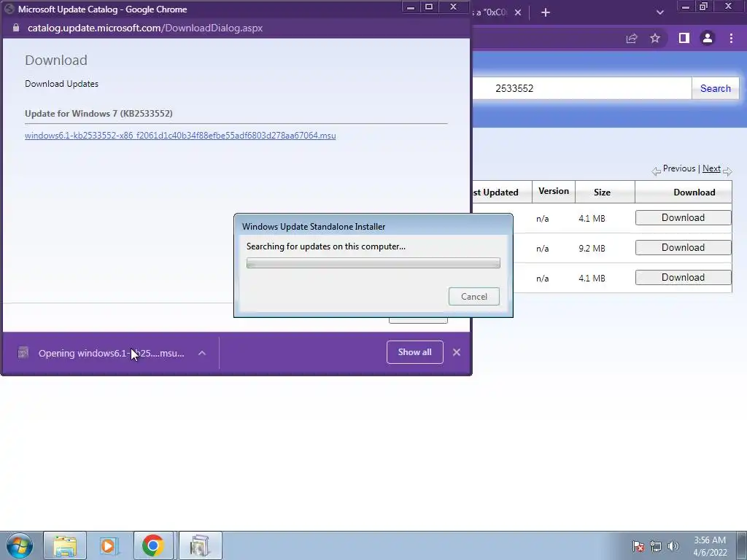
Task: Switch to Chrome in the taskbar
Action: coord(153,545)
